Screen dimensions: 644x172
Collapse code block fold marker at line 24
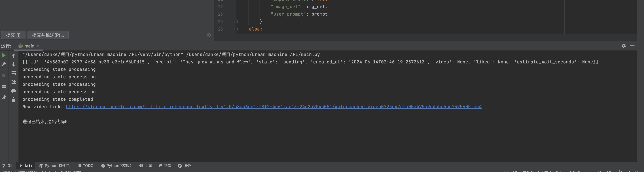pos(236,22)
